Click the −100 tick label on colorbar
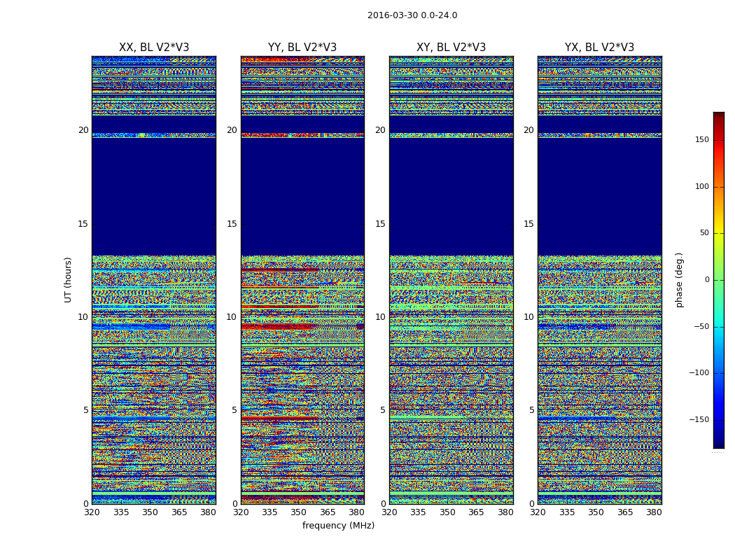 pyautogui.click(x=699, y=372)
